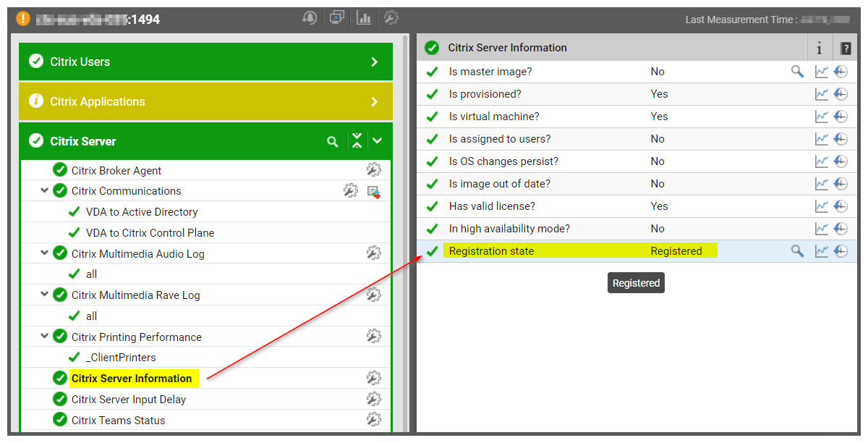Click the orange alert status icon
The image size is (868, 443).
23,19
